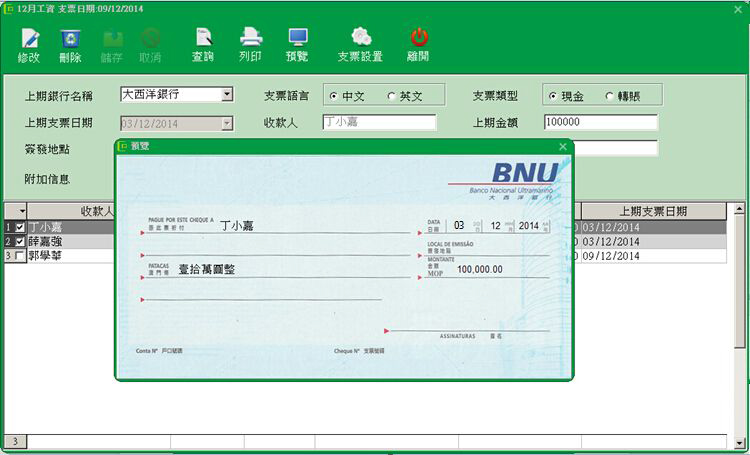The image size is (750, 455).
Task: Click the 收款人 text field
Action: point(379,123)
